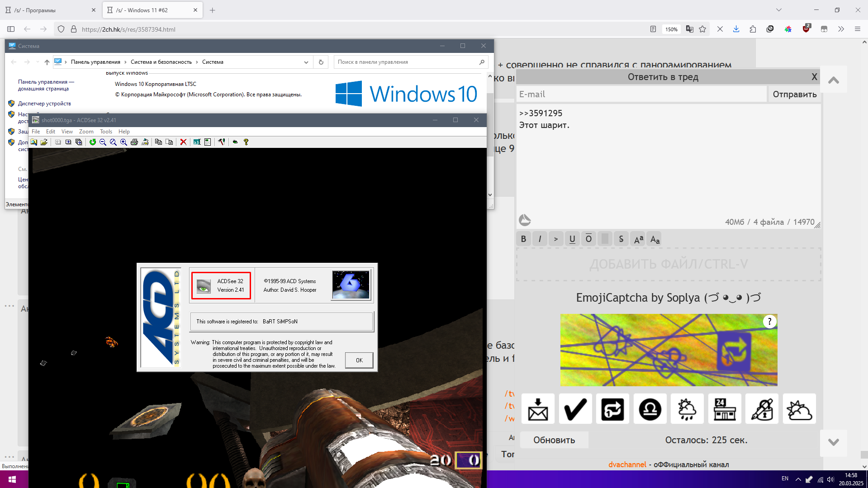The image size is (868, 488).
Task: Select the envelope download emoji captcha tile
Action: tap(538, 409)
